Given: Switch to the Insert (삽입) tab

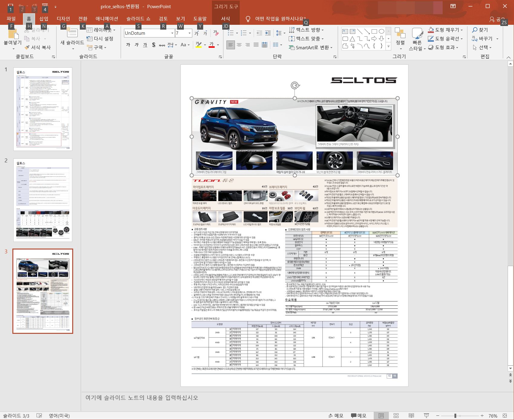Looking at the screenshot, I should pos(44,19).
